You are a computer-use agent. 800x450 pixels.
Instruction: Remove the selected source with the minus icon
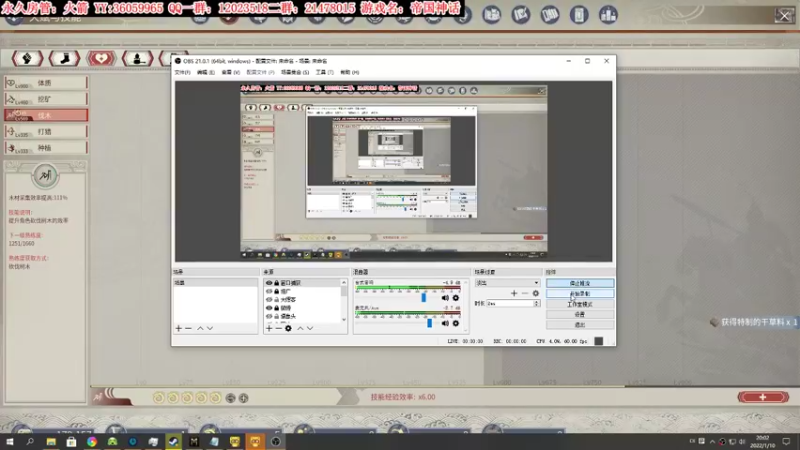click(x=279, y=328)
